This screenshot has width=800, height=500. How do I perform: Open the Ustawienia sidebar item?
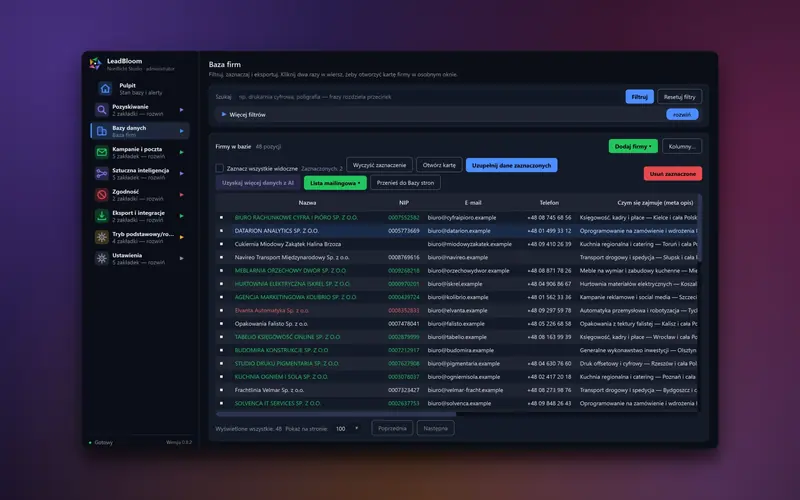click(140, 258)
